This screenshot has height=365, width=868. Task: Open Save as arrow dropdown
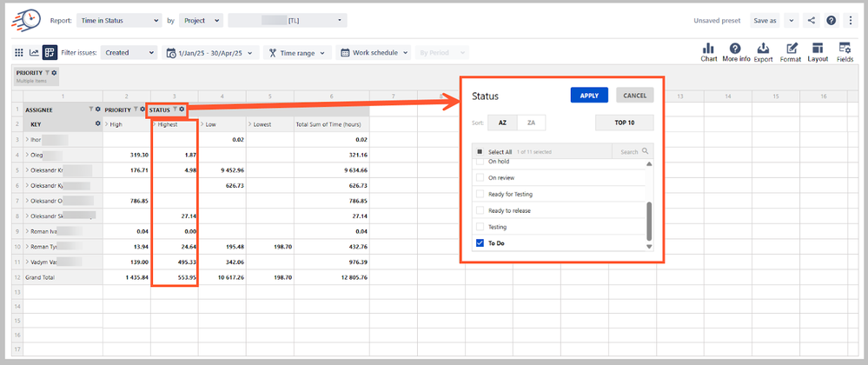791,21
